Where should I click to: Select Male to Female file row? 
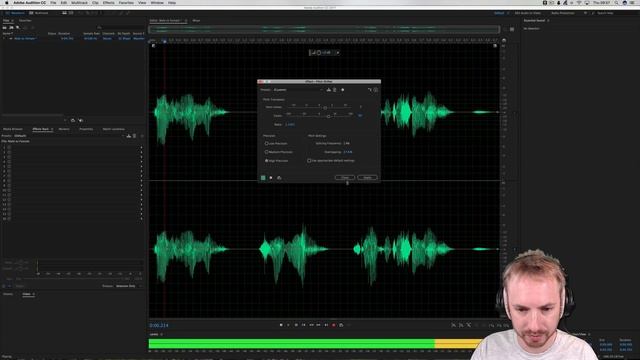(x=73, y=38)
